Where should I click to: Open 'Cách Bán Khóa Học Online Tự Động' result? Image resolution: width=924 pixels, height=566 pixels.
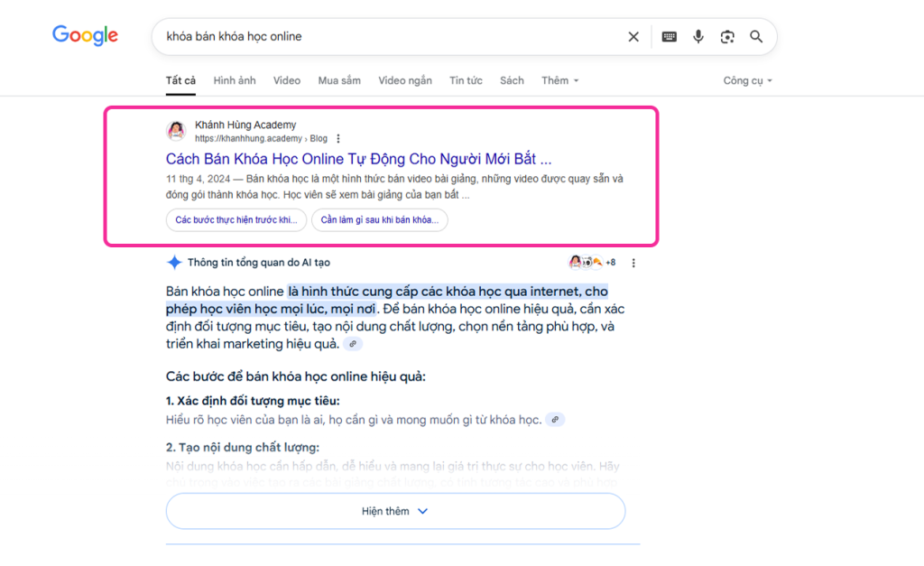click(358, 159)
